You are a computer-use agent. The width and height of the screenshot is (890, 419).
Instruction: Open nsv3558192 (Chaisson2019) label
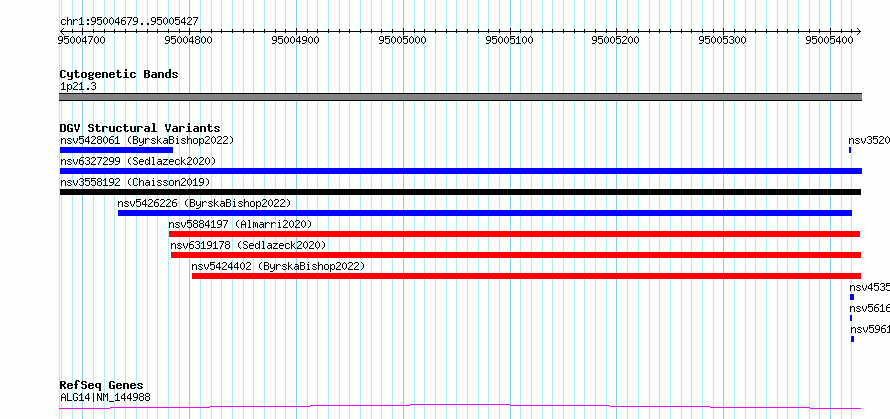(135, 182)
